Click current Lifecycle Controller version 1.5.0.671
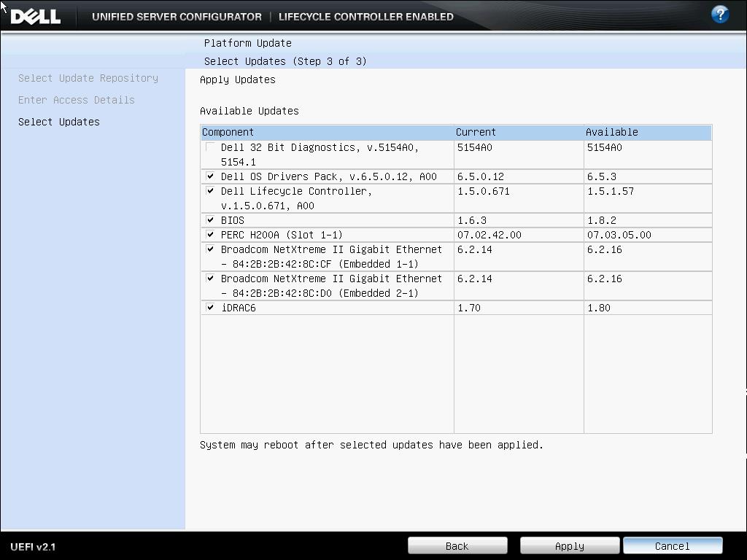The image size is (747, 560). (484, 192)
